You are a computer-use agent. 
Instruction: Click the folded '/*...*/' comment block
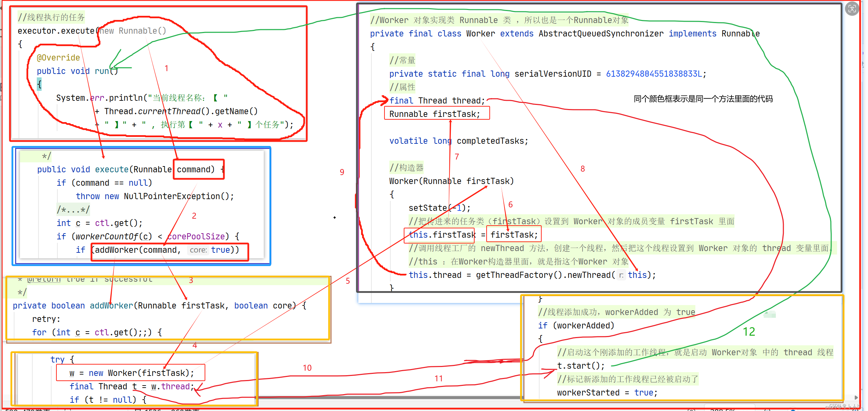pos(73,209)
